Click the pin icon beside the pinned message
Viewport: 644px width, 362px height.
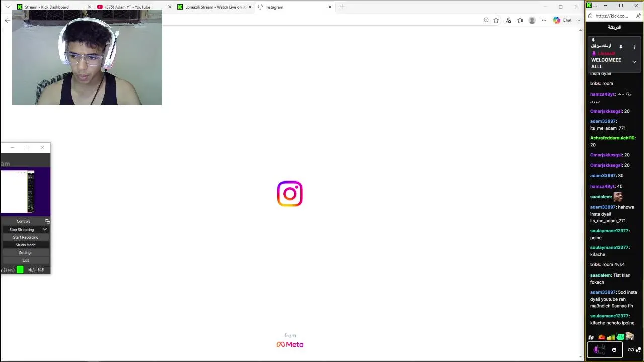tap(621, 47)
